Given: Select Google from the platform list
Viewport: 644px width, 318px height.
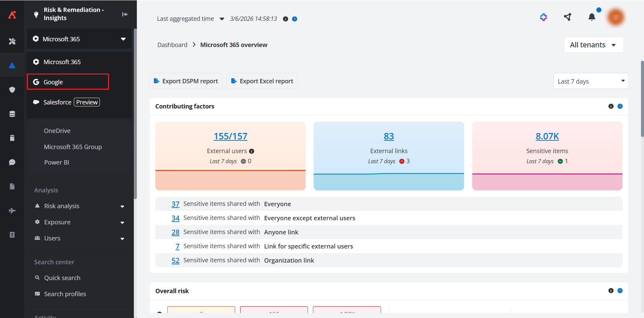Looking at the screenshot, I should coord(68,82).
